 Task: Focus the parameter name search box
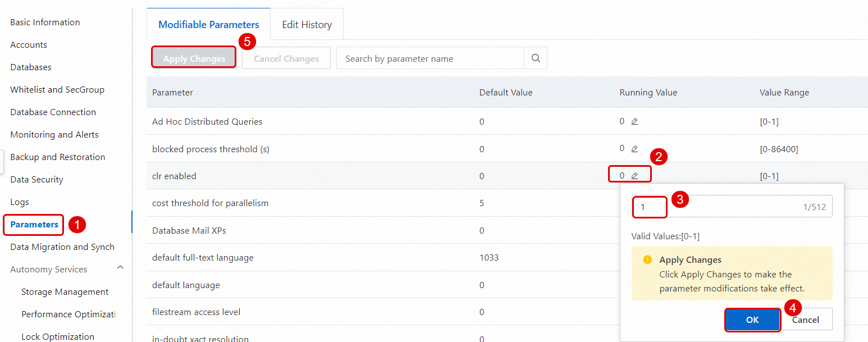[x=430, y=58]
